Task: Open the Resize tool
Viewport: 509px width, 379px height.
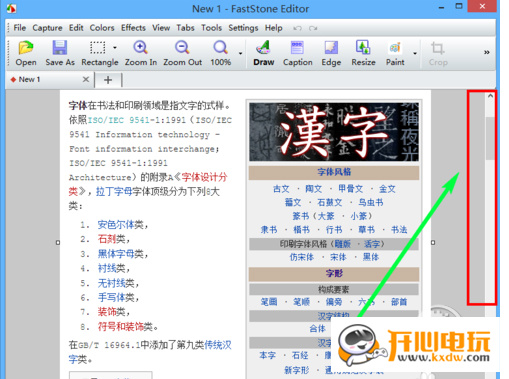Action: coord(363,53)
